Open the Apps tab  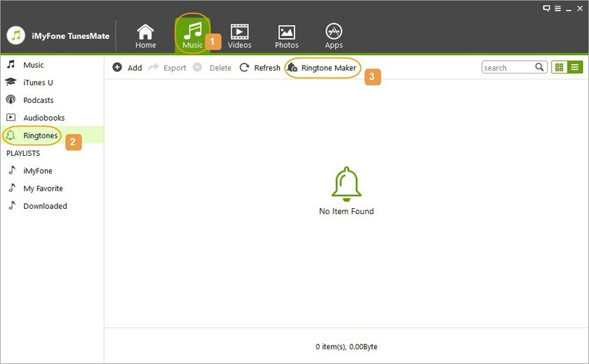pos(334,37)
